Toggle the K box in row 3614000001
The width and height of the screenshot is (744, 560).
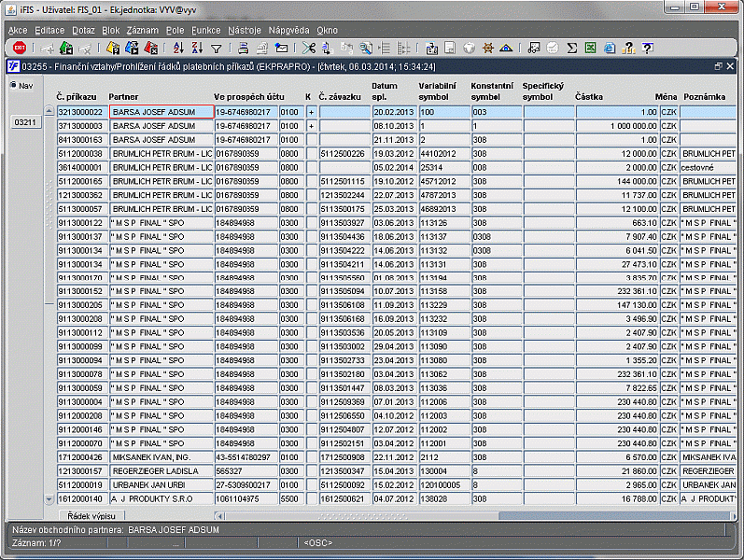[311, 167]
